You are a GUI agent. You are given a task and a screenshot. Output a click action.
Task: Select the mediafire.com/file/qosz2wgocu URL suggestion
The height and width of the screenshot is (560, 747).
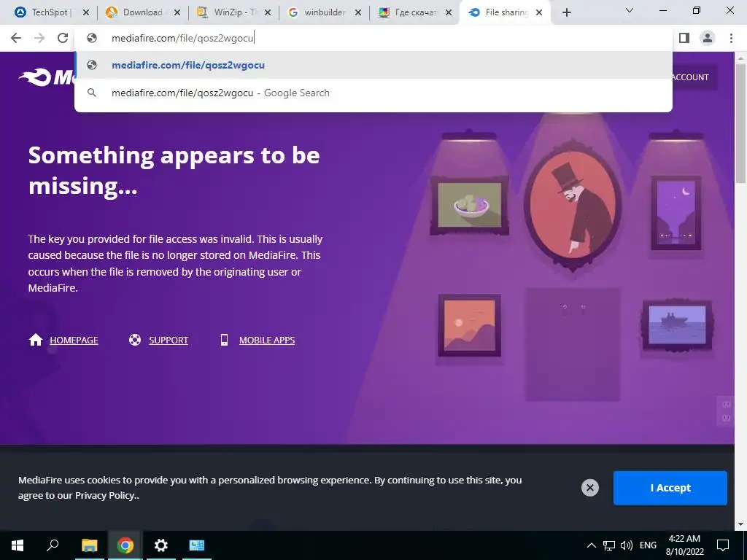[373, 65]
